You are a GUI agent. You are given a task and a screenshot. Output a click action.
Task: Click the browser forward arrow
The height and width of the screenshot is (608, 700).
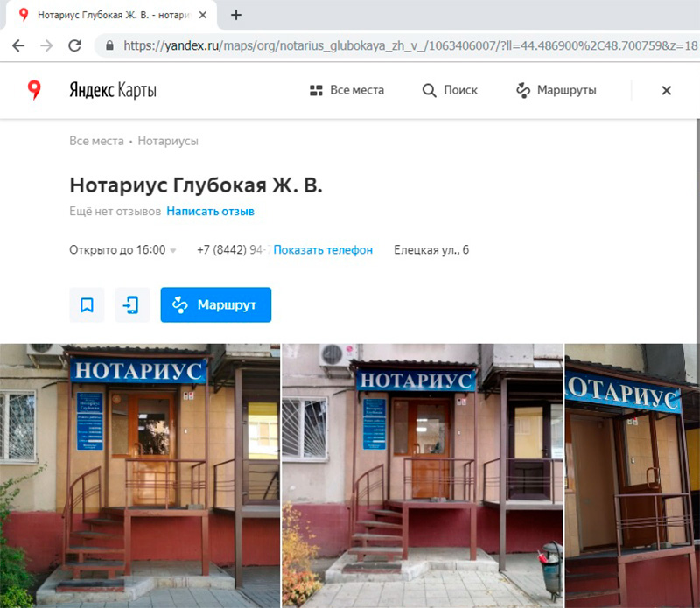(46, 45)
